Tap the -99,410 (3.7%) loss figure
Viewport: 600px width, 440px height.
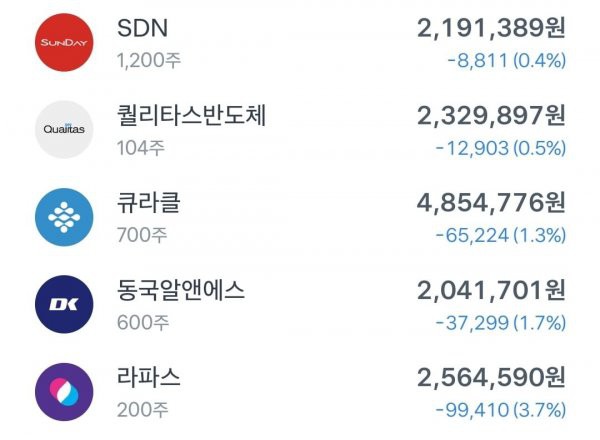pyautogui.click(x=501, y=410)
